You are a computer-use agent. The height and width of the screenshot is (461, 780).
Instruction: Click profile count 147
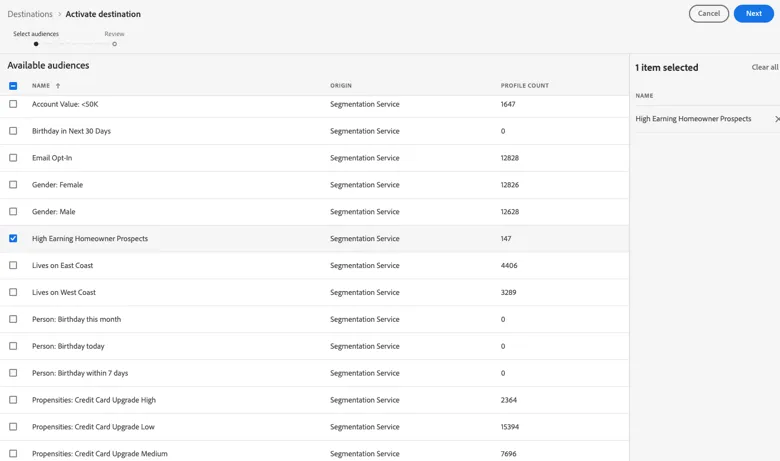[506, 238]
